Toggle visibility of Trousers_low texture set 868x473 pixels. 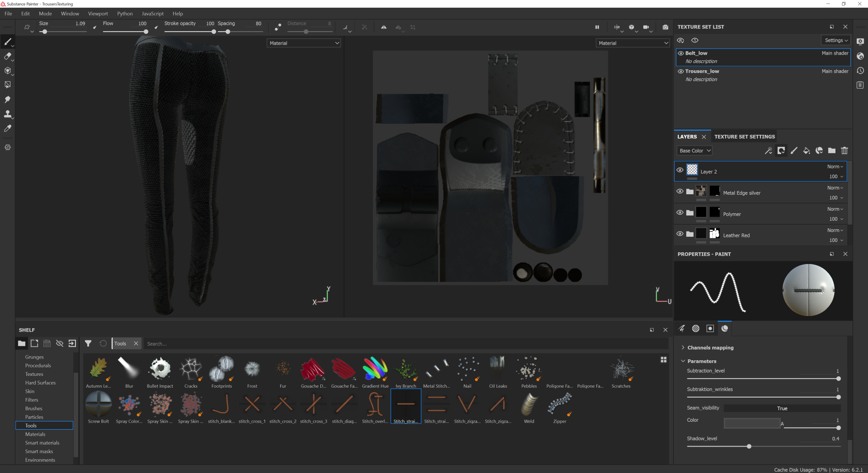[681, 72]
